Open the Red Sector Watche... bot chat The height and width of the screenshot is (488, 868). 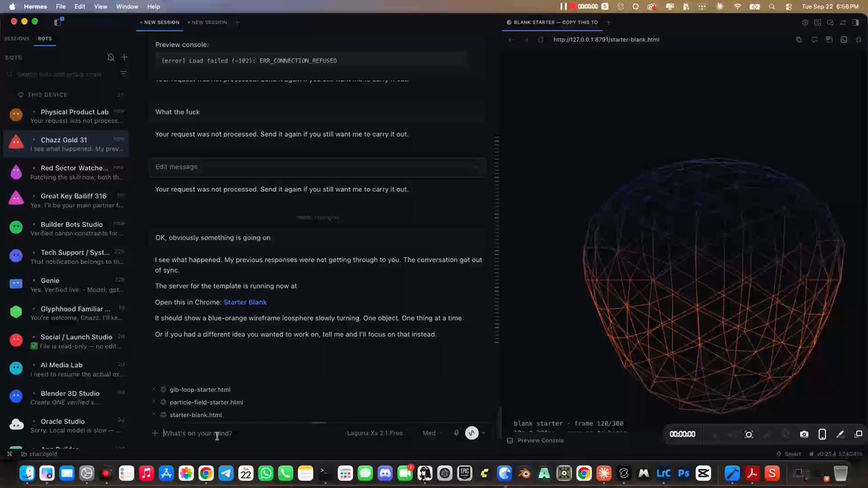(x=65, y=172)
